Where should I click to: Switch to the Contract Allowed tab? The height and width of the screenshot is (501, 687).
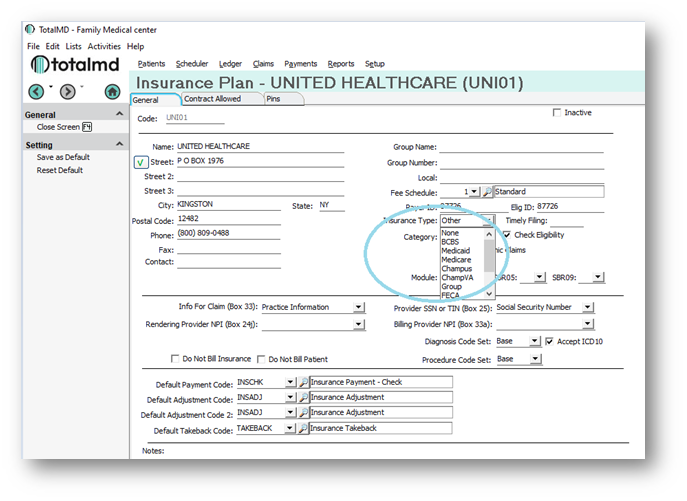pos(223,99)
